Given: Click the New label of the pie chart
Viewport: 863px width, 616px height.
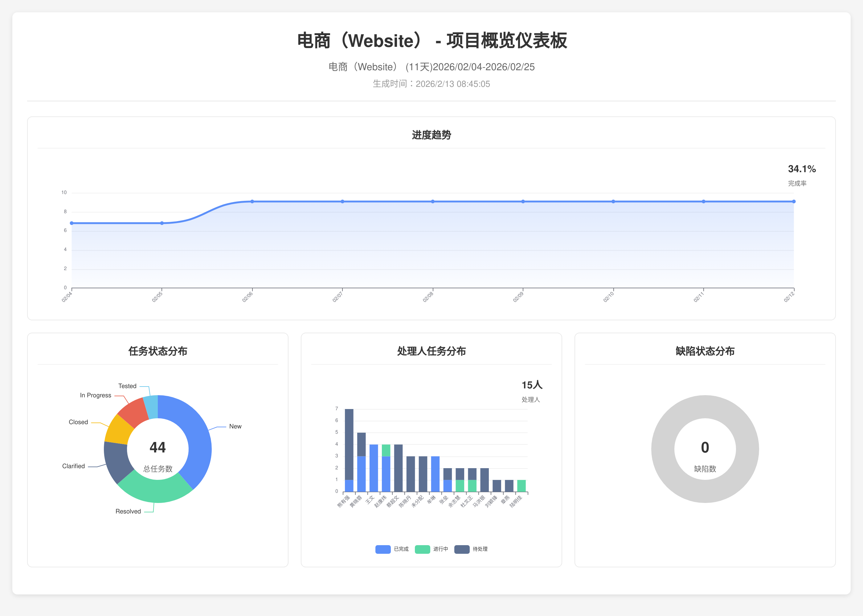Looking at the screenshot, I should click(235, 426).
